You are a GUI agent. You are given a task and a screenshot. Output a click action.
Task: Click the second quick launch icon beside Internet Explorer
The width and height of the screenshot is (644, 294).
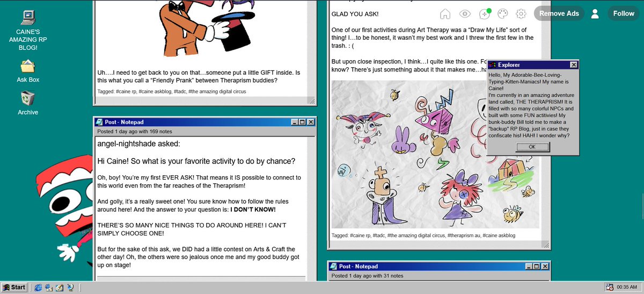[49, 288]
